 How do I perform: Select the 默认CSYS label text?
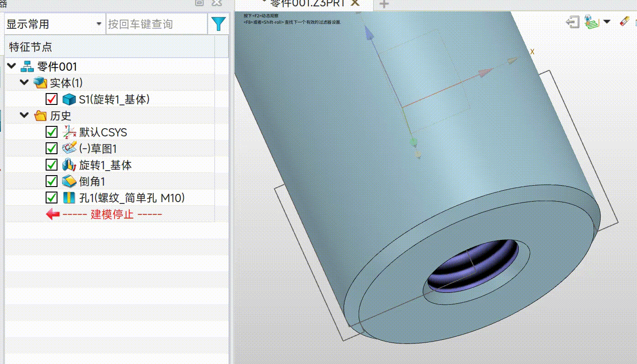pos(103,132)
